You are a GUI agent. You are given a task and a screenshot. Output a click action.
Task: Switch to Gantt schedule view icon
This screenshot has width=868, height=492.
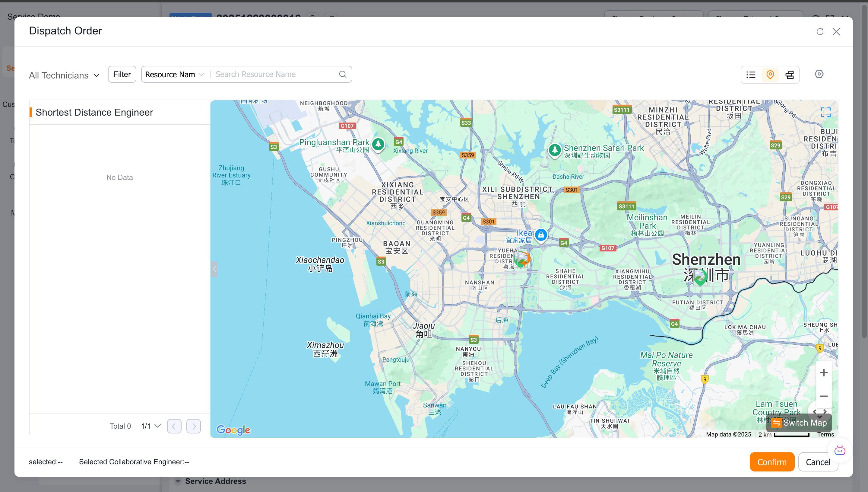[789, 75]
